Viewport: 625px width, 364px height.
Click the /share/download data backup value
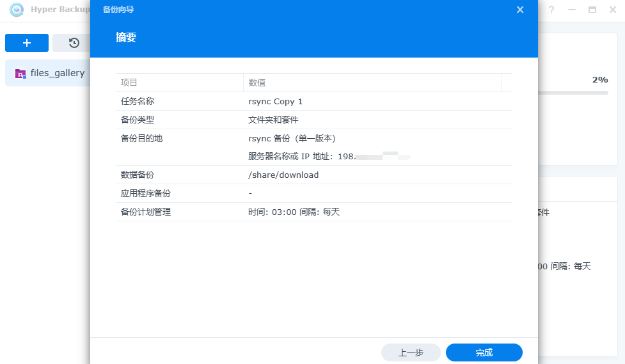tap(283, 175)
